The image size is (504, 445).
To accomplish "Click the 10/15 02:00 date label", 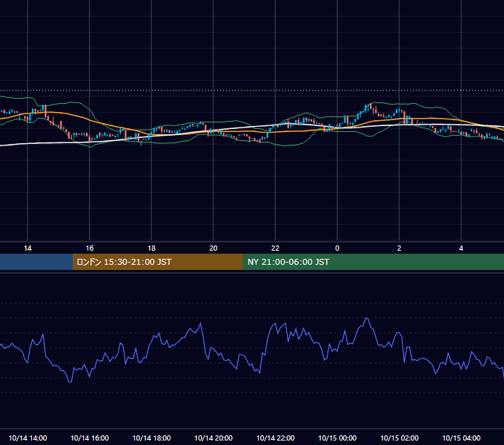I will point(399,438).
